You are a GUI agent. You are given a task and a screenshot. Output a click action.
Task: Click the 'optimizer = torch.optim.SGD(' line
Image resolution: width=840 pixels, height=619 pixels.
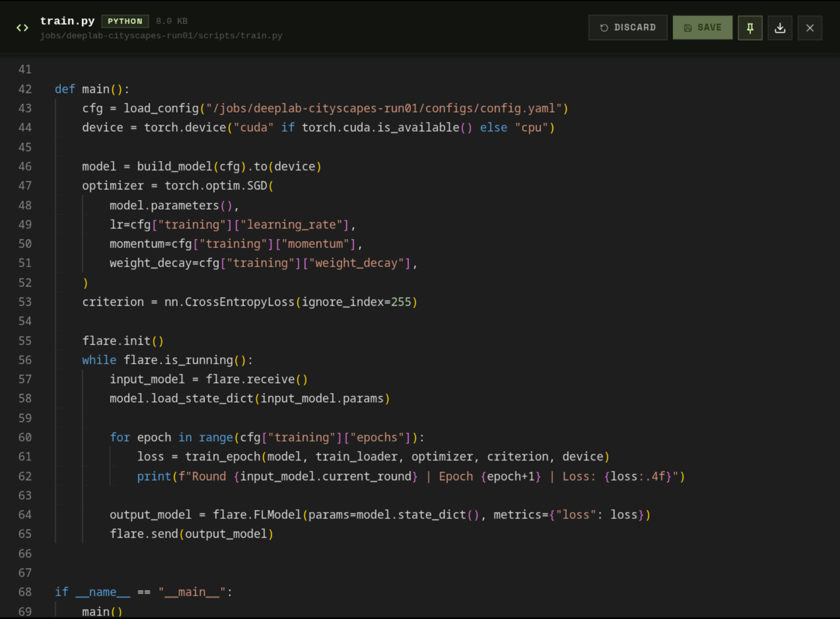[x=178, y=186]
